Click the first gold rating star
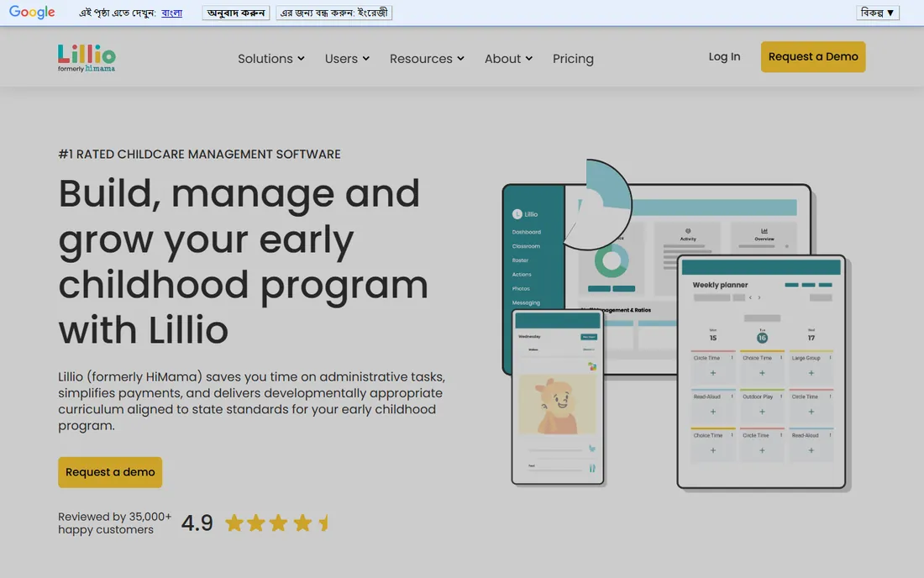The height and width of the screenshot is (578, 924). pos(234,523)
